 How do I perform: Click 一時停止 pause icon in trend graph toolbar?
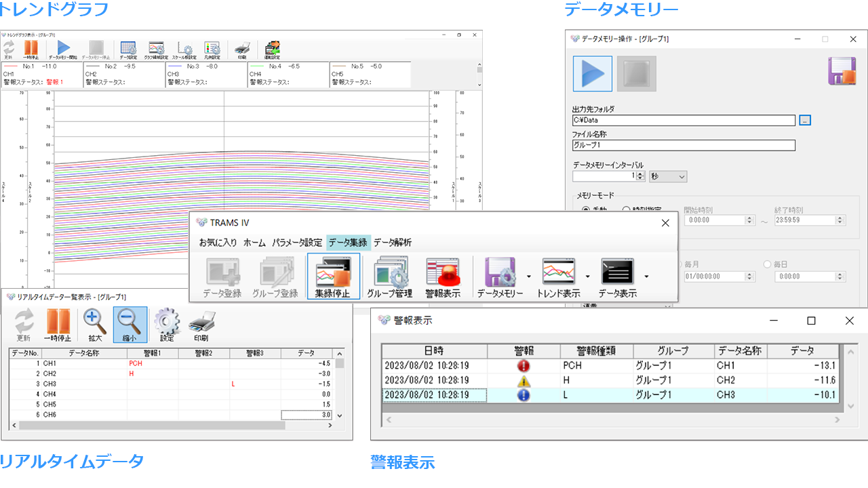click(x=31, y=49)
